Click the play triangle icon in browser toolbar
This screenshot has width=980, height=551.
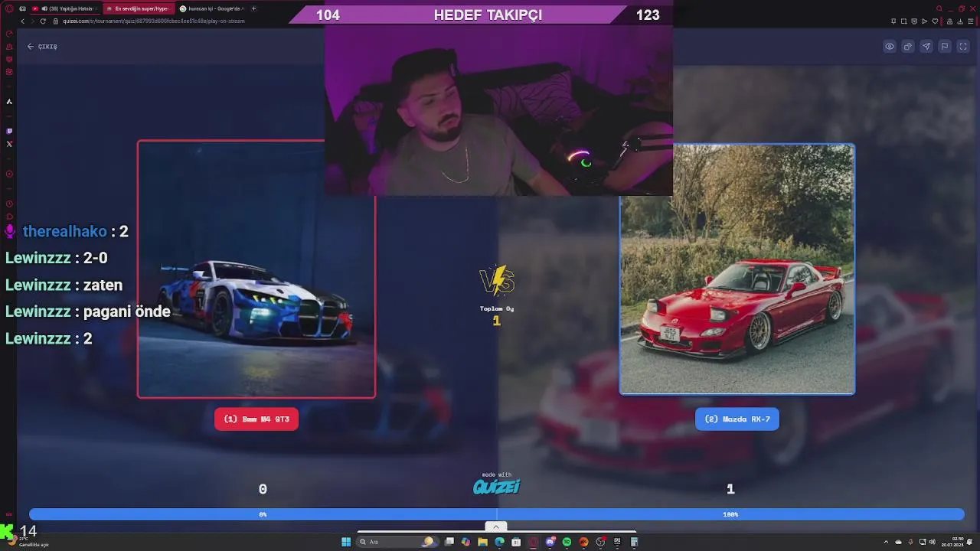click(924, 21)
